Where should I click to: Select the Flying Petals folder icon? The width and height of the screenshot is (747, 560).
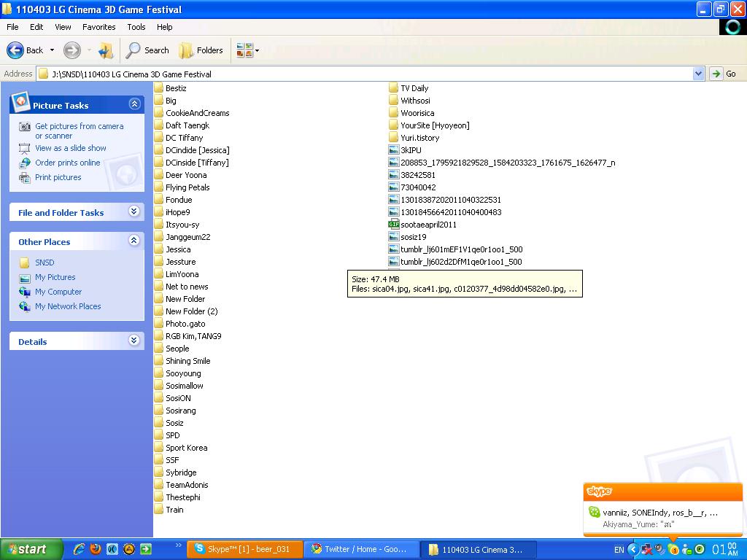(158, 187)
